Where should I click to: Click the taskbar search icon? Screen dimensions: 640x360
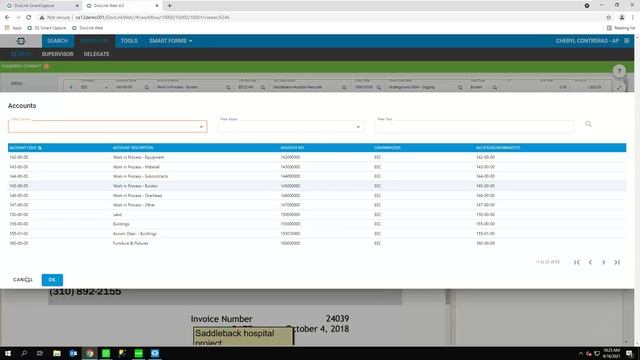coord(24,353)
